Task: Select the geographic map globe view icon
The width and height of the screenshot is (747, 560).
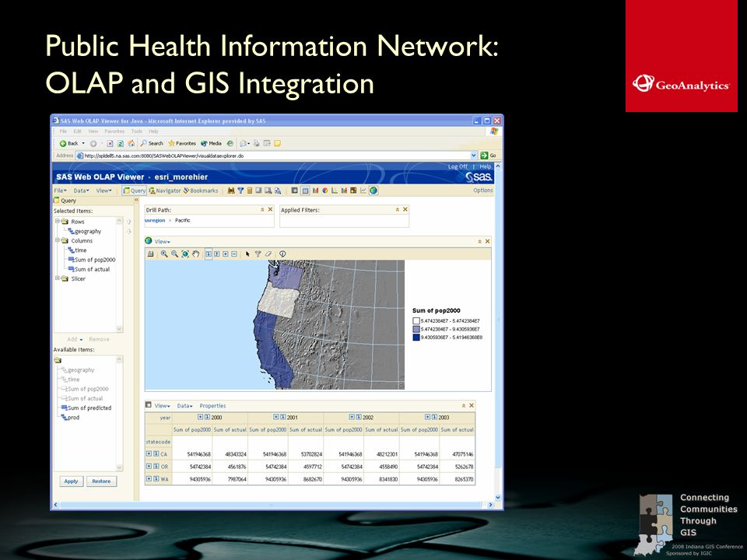Action: 373,191
